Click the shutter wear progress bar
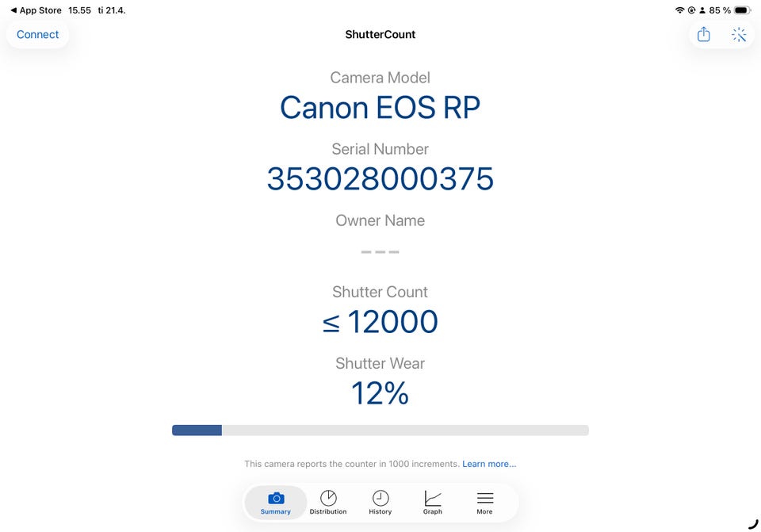This screenshot has width=761, height=532. click(x=380, y=431)
